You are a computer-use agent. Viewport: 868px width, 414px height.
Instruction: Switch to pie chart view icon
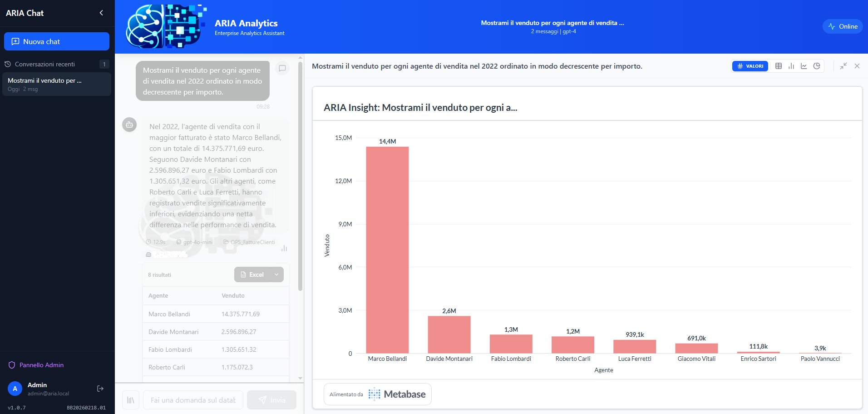tap(817, 66)
